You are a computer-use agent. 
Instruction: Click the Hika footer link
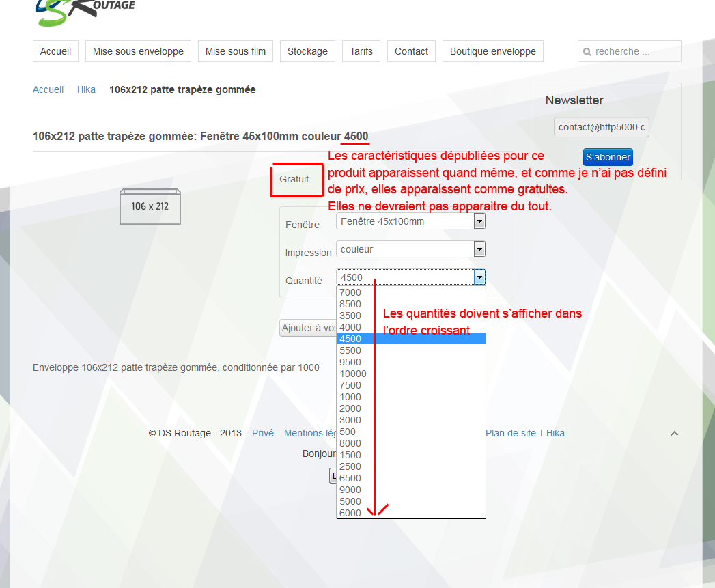coord(555,434)
